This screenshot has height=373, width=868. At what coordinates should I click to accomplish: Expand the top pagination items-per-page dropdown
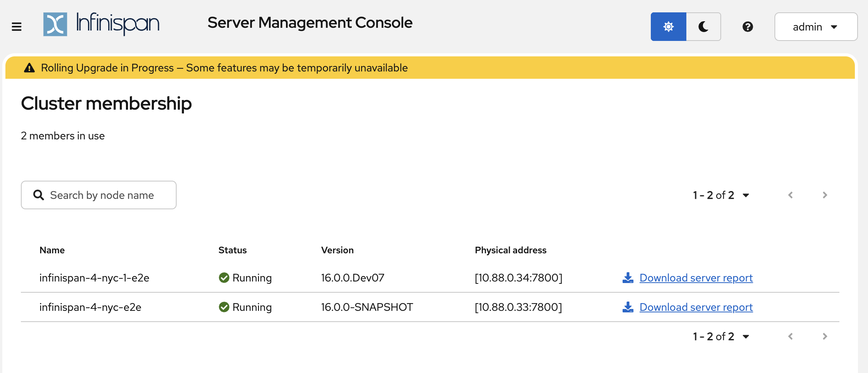pyautogui.click(x=746, y=195)
